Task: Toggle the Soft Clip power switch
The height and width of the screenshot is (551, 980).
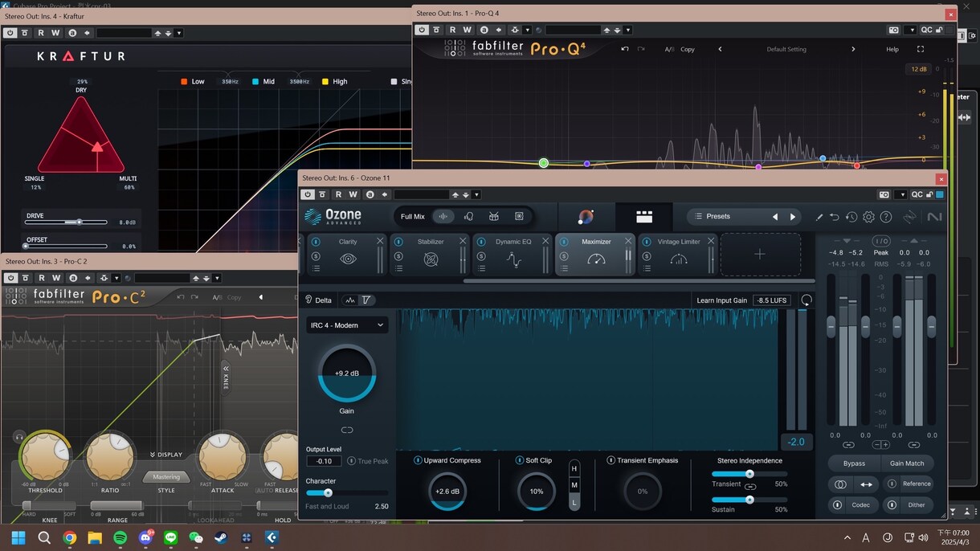Action: coord(520,460)
